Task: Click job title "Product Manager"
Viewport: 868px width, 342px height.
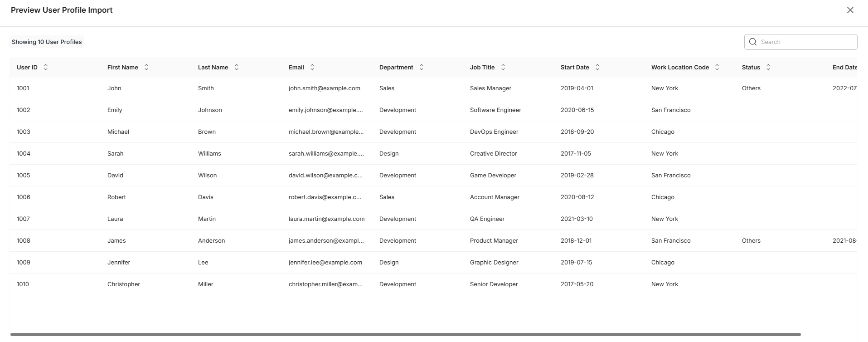Action: pyautogui.click(x=494, y=240)
